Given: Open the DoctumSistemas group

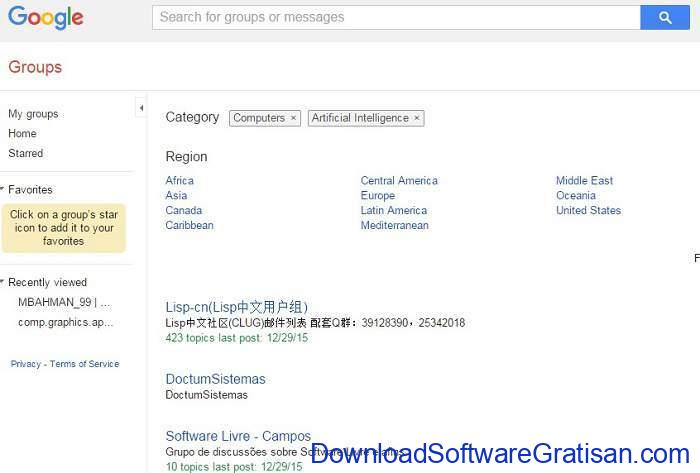Looking at the screenshot, I should click(x=216, y=379).
